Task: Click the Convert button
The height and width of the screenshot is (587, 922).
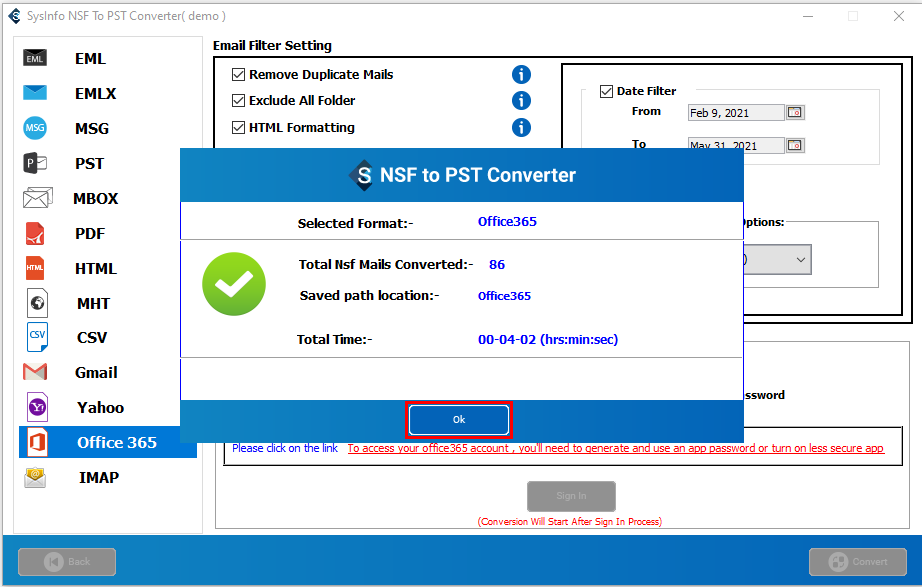Action: tap(857, 562)
